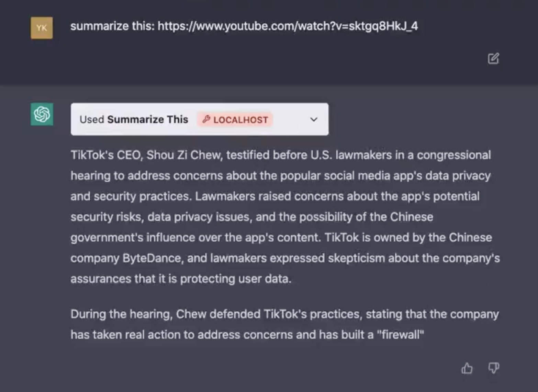The height and width of the screenshot is (392, 538).
Task: Give the response a thumbs down
Action: tap(494, 368)
